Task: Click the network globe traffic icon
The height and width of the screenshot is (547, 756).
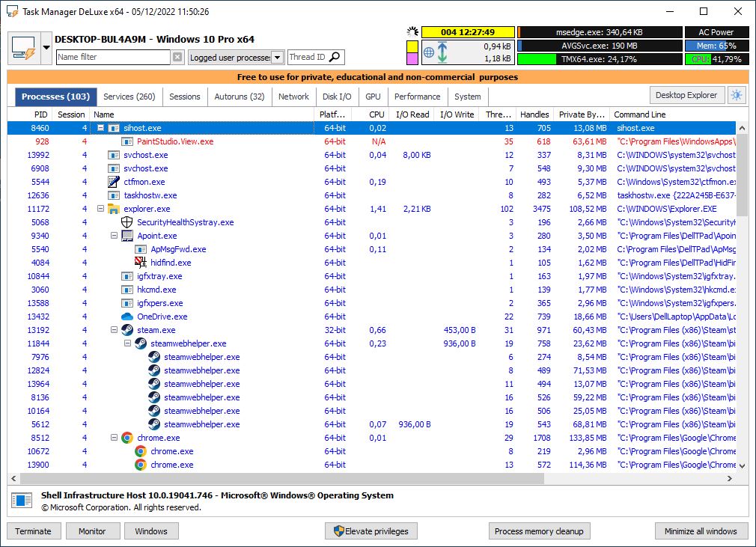Action: coord(429,52)
